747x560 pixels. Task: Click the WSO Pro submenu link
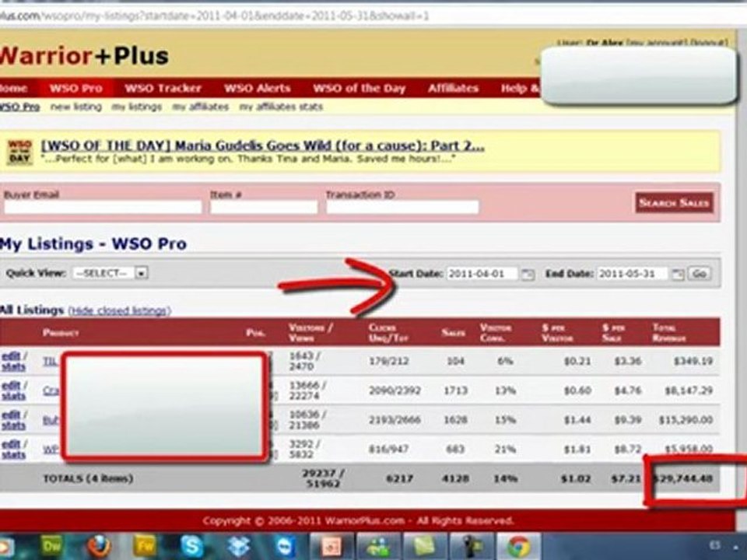(19, 107)
